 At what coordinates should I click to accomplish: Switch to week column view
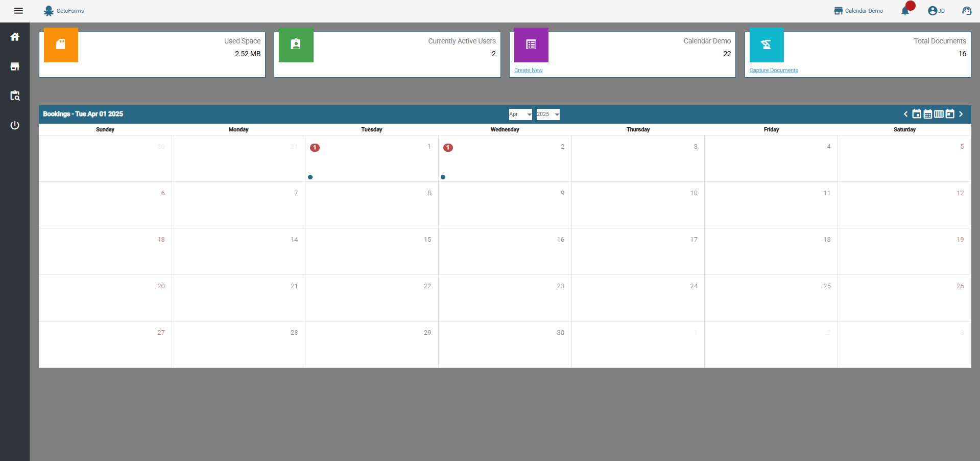(939, 114)
